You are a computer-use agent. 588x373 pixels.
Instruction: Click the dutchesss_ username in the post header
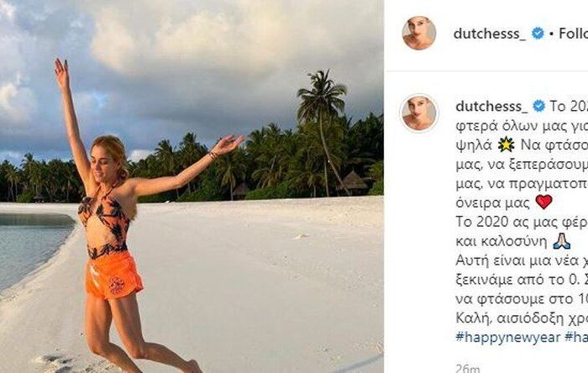point(490,34)
